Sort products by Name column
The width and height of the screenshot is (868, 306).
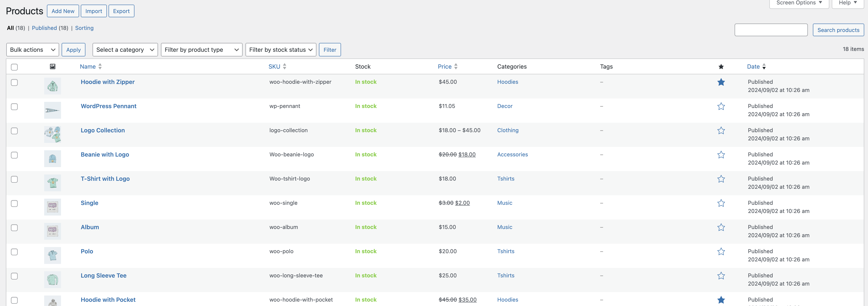(x=91, y=67)
